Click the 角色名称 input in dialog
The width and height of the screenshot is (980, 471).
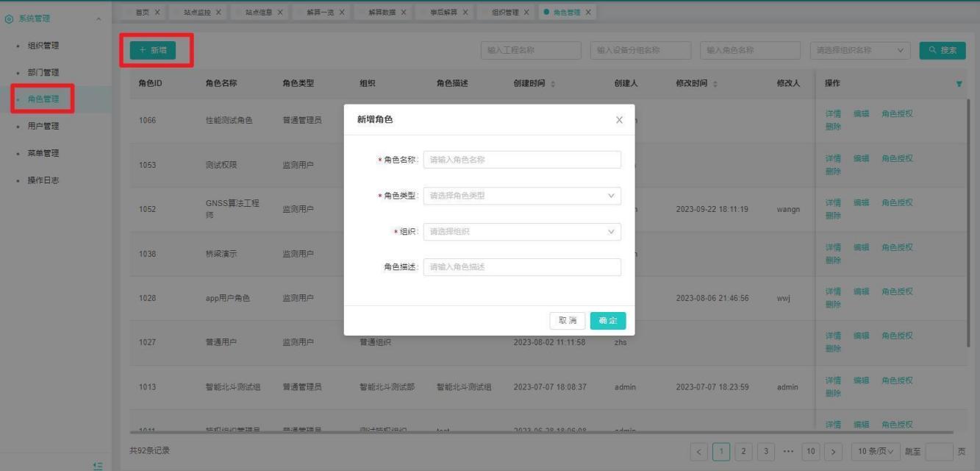point(522,160)
